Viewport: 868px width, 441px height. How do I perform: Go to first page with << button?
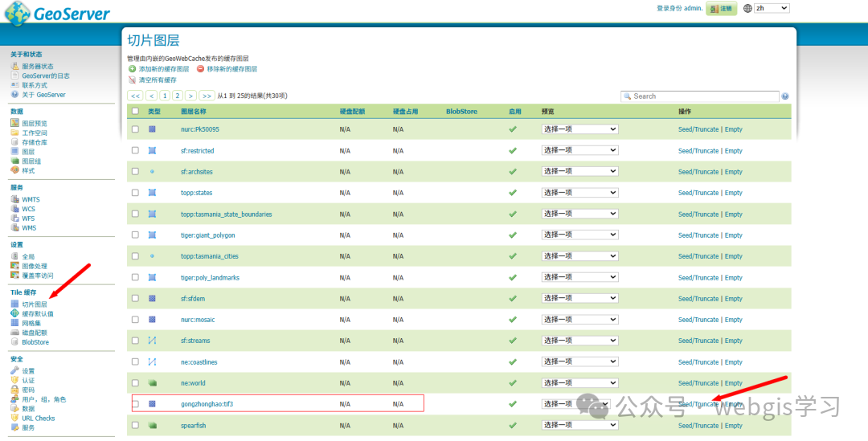click(136, 96)
